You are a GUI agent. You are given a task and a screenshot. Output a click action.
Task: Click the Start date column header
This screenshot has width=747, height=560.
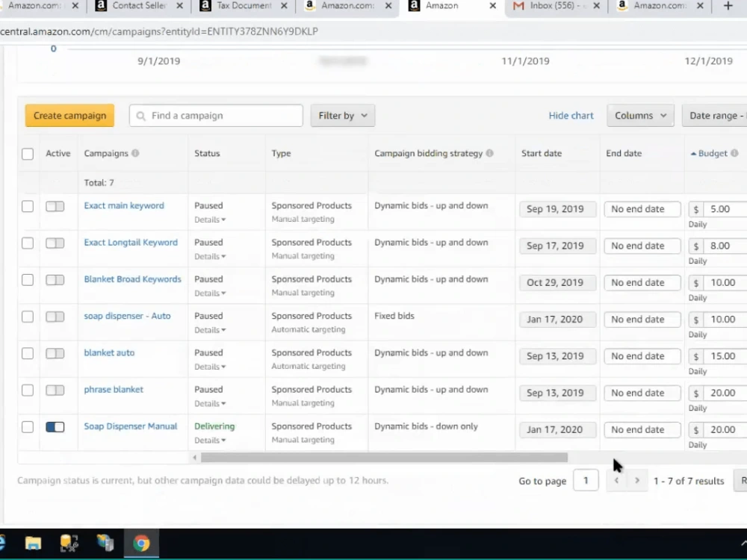pyautogui.click(x=541, y=153)
